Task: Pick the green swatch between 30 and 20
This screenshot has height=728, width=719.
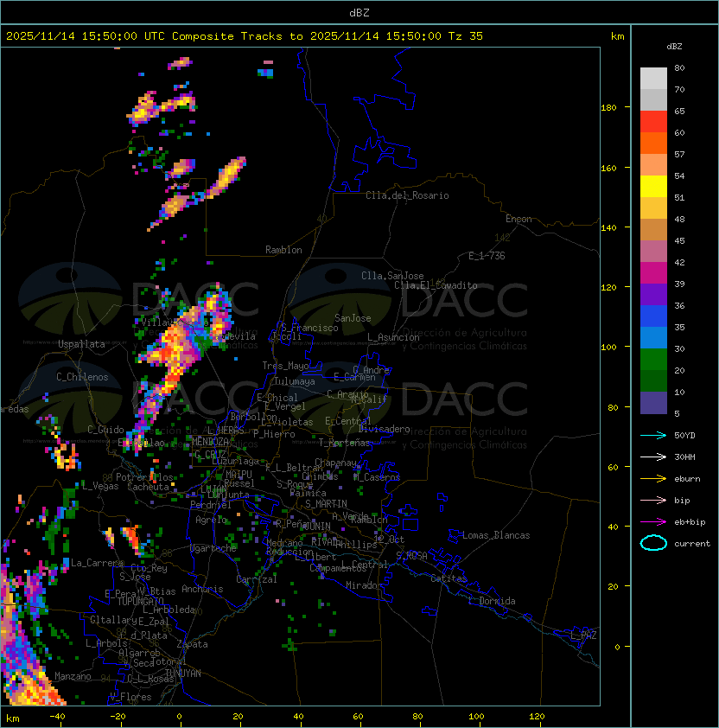Action: tap(653, 360)
